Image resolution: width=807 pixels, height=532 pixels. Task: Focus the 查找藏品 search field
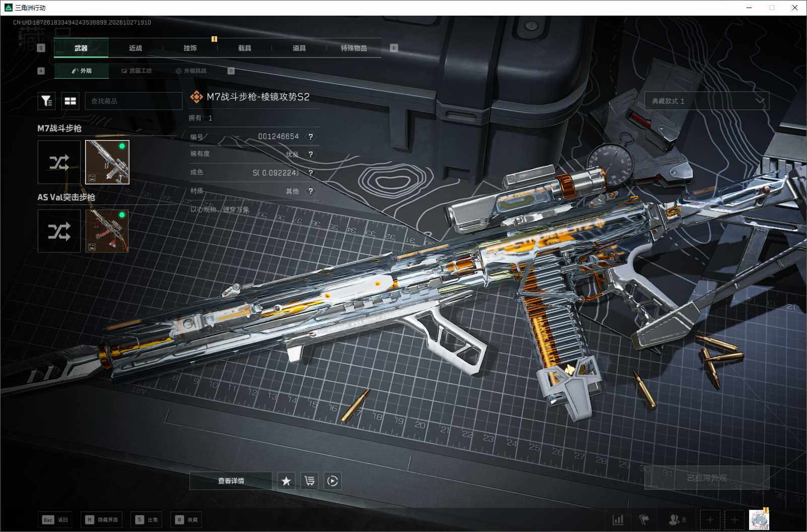pos(133,101)
